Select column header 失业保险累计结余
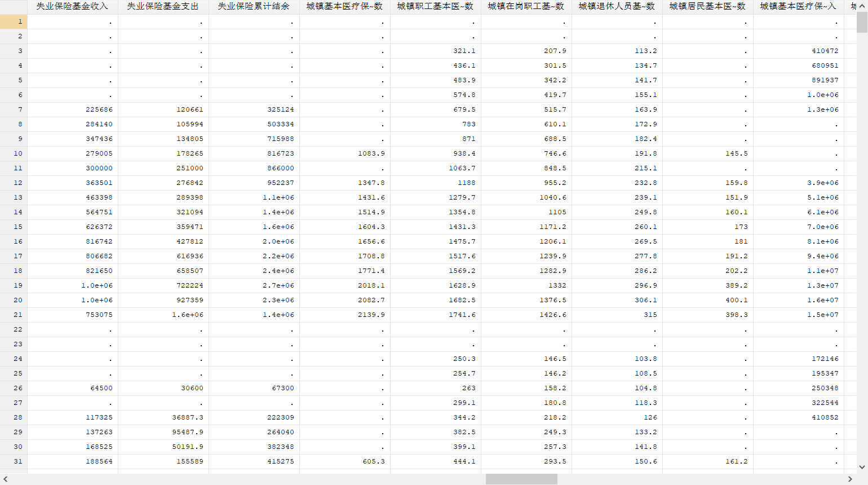 pyautogui.click(x=254, y=7)
